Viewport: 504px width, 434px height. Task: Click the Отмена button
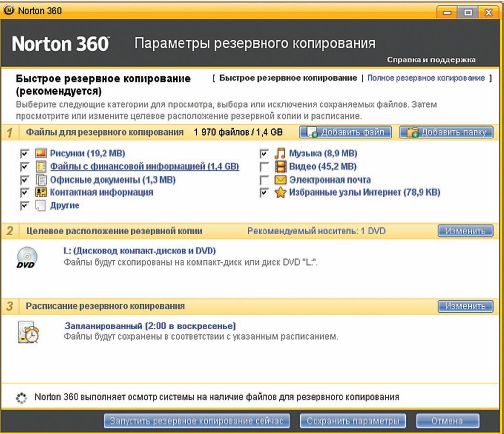pyautogui.click(x=448, y=421)
